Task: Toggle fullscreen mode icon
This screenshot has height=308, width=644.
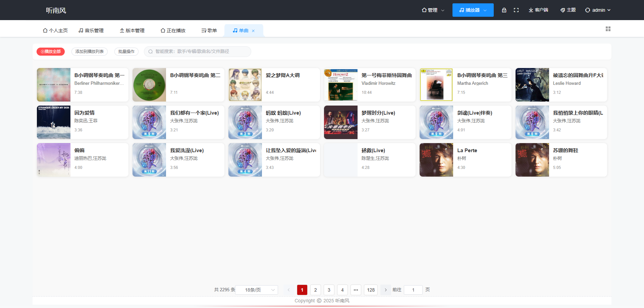Action: point(516,10)
